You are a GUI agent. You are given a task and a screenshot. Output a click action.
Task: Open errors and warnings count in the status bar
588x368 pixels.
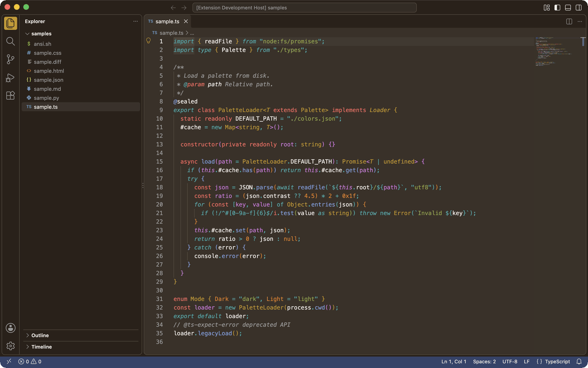pyautogui.click(x=30, y=362)
